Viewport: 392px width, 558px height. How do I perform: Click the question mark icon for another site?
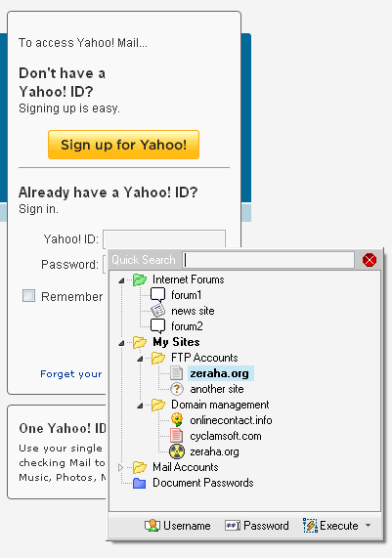pos(177,389)
